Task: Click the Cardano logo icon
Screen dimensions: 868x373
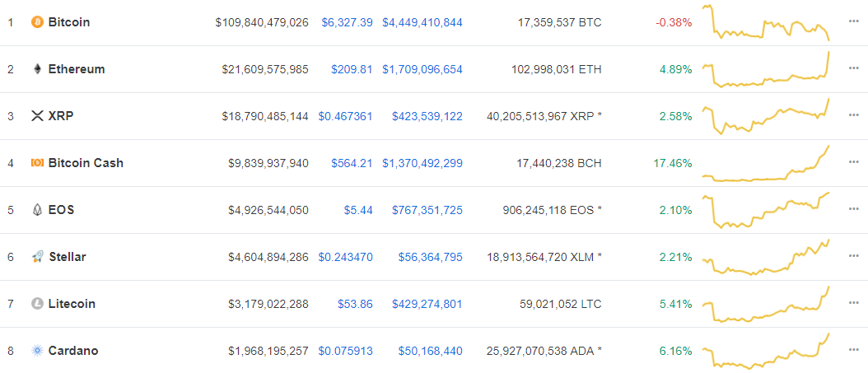Action: [x=37, y=351]
